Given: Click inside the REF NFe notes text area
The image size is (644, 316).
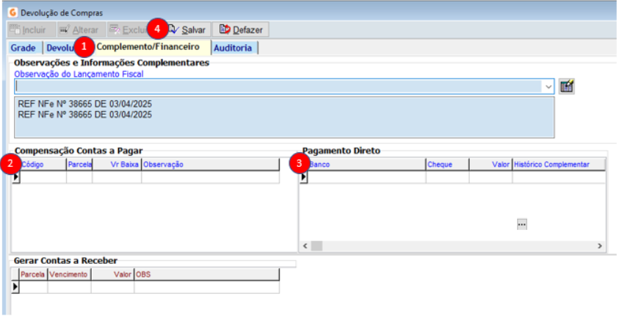Looking at the screenshot, I should 284,117.
